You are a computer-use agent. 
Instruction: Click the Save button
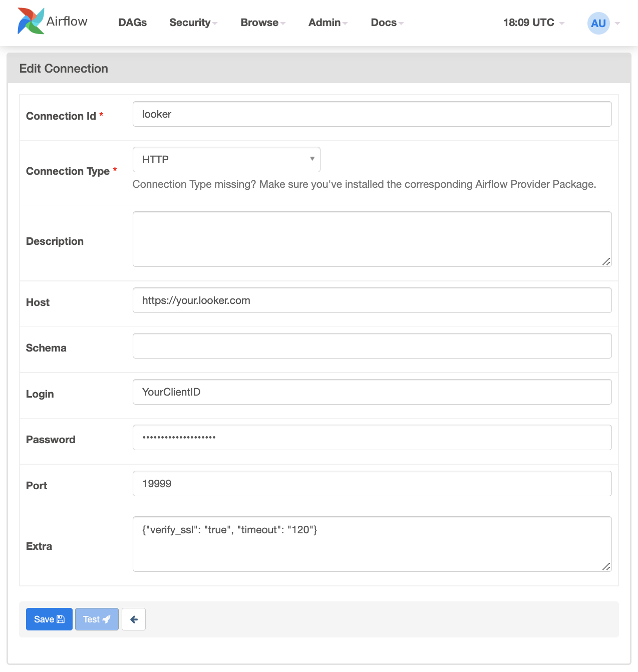[49, 619]
